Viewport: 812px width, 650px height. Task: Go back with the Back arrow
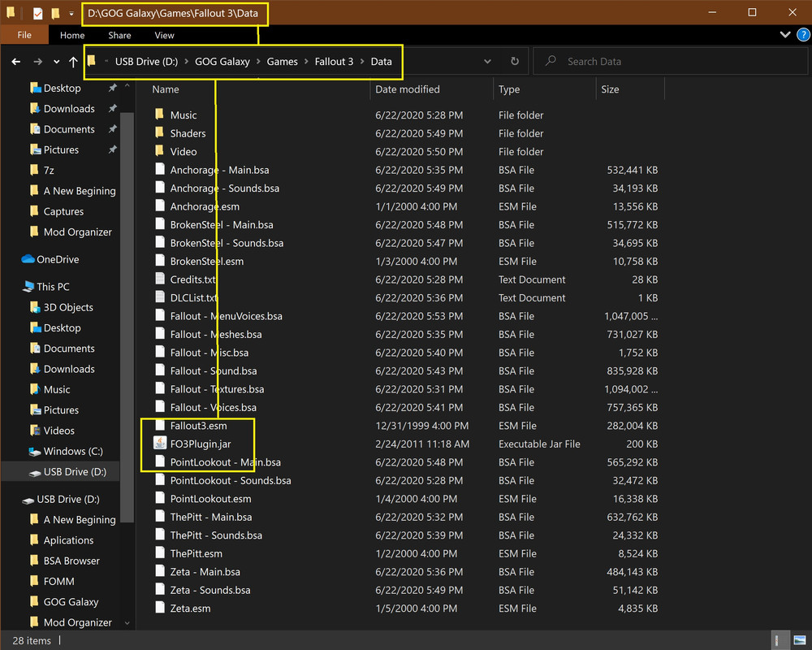pyautogui.click(x=16, y=62)
